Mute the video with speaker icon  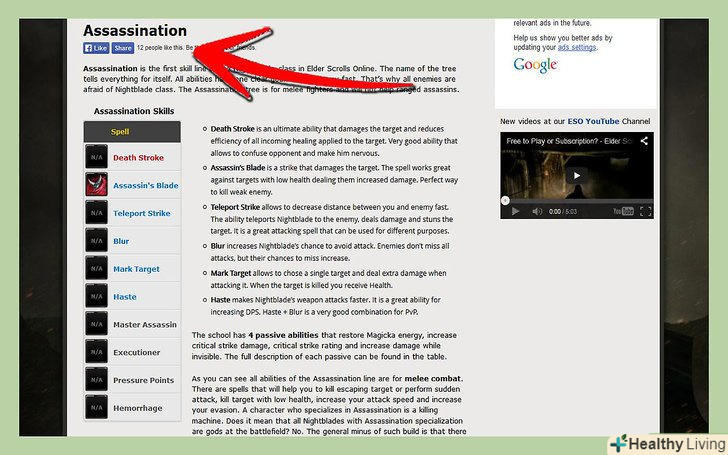[x=537, y=212]
